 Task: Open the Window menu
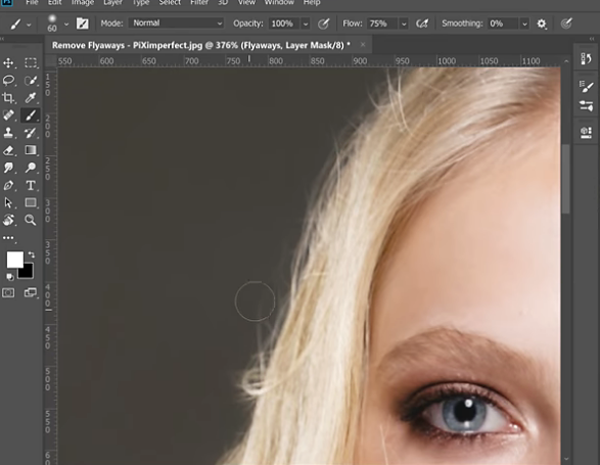click(279, 3)
